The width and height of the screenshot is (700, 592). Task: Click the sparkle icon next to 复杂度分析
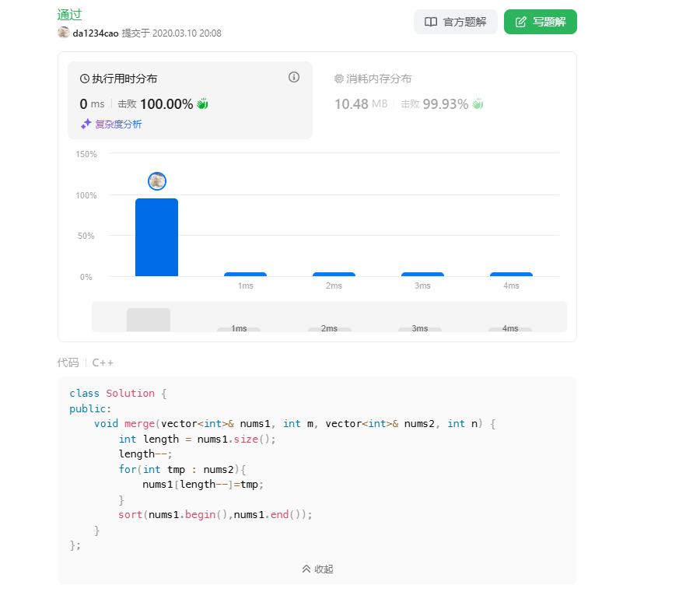point(86,124)
